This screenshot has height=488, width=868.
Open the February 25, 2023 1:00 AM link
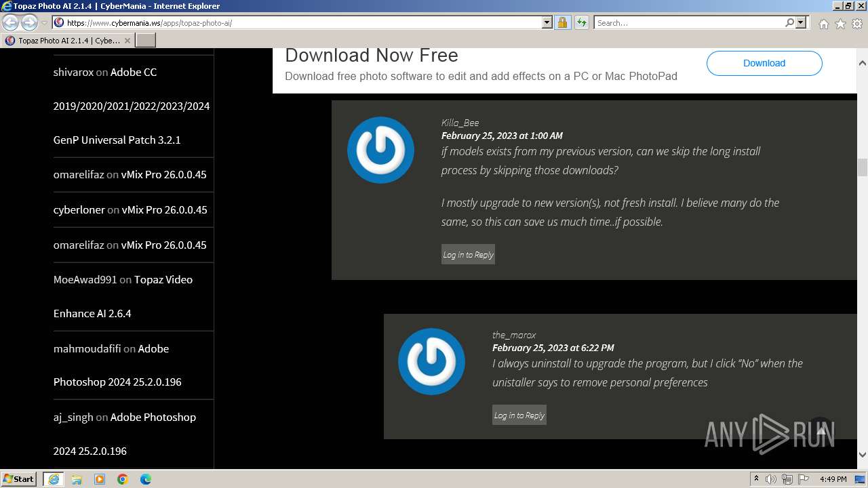pyautogui.click(x=502, y=136)
